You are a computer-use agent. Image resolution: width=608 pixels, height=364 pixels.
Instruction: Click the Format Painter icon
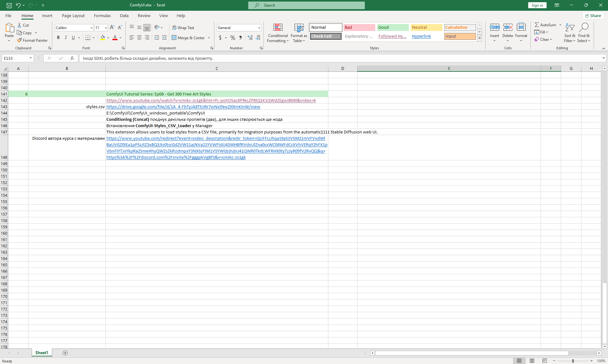pos(20,40)
